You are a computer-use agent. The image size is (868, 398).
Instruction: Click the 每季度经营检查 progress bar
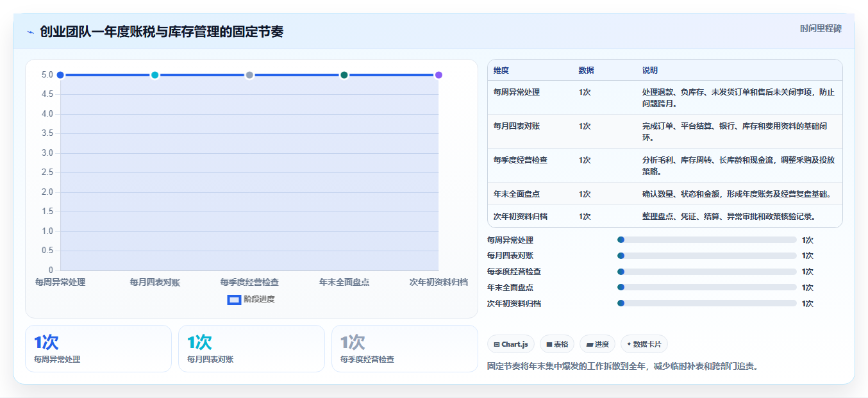coord(707,271)
